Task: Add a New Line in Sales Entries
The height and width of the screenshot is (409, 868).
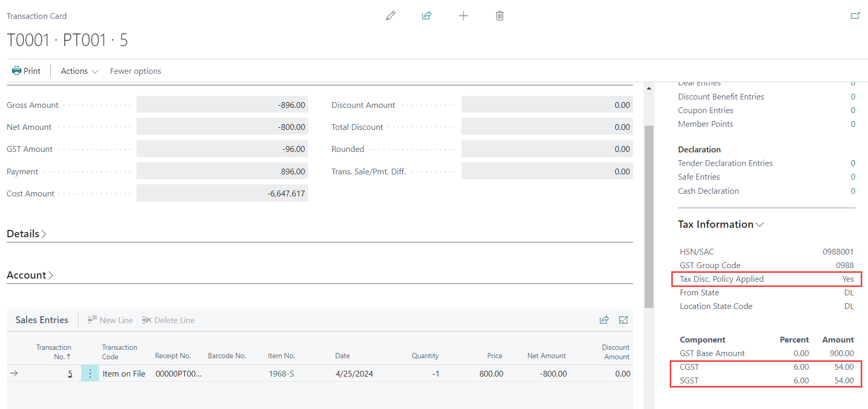Action: tap(110, 320)
